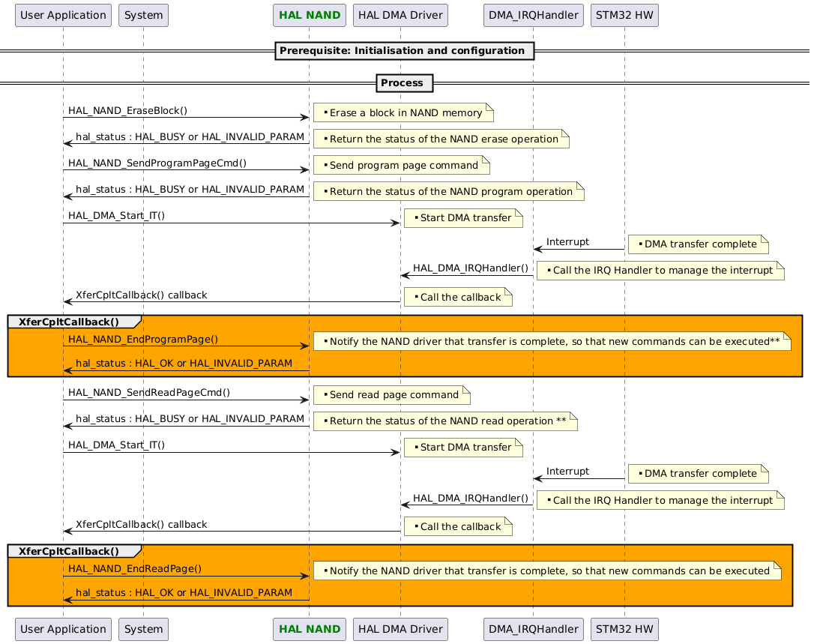Viewport: 814px width, 644px height.
Task: Click XferCpltCallback() frame tab above HAL_NAND_EndReadPage()
Action: click(x=73, y=552)
